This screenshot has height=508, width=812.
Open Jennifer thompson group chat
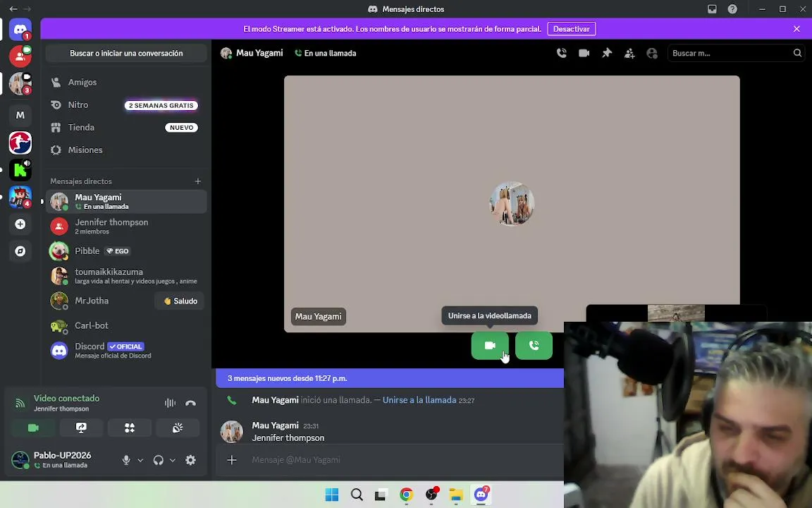click(x=126, y=226)
